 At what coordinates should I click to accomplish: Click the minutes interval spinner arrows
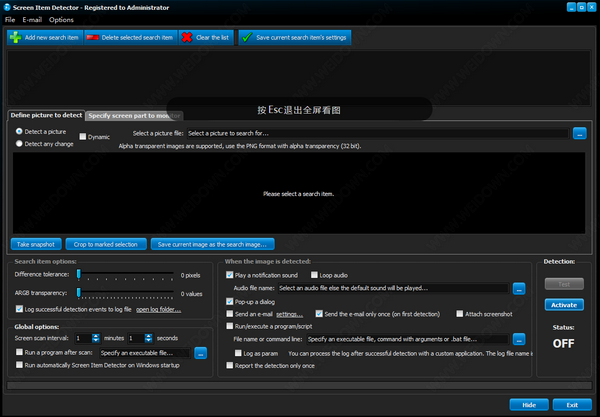click(x=96, y=338)
